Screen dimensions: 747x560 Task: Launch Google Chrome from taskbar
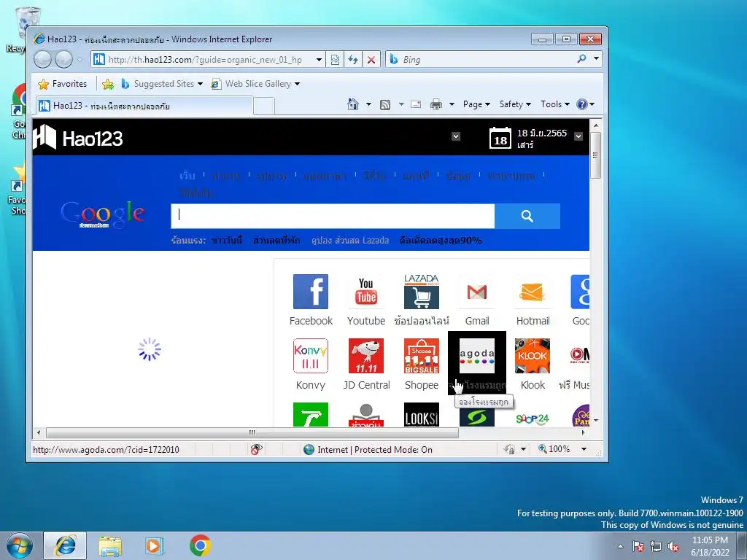coord(200,545)
